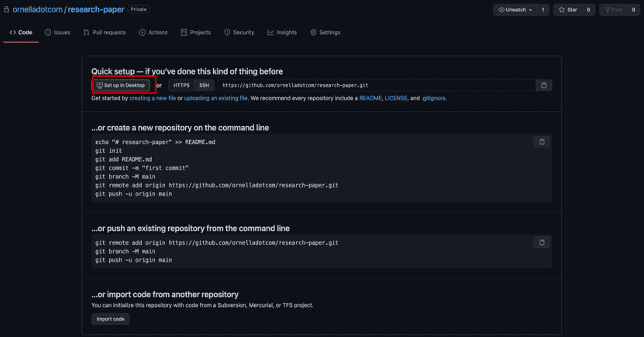Viewport: 644px width, 337px height.
Task: Open uploading an existing file link
Action: point(216,98)
